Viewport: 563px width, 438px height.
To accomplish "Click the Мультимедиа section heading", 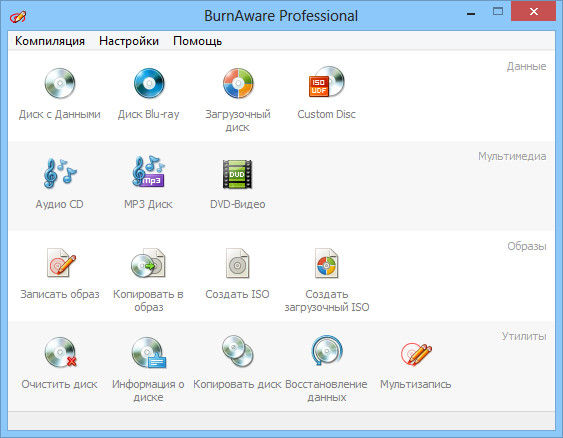I will 512,156.
